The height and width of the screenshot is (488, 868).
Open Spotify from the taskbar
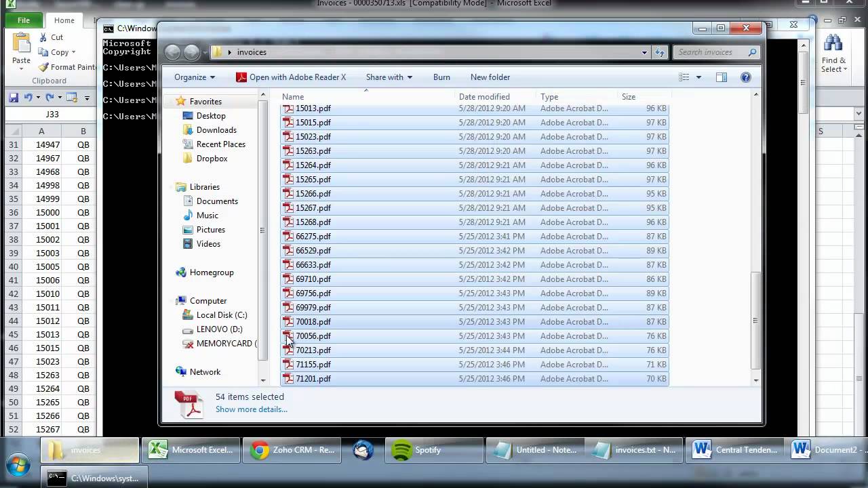[x=434, y=450]
